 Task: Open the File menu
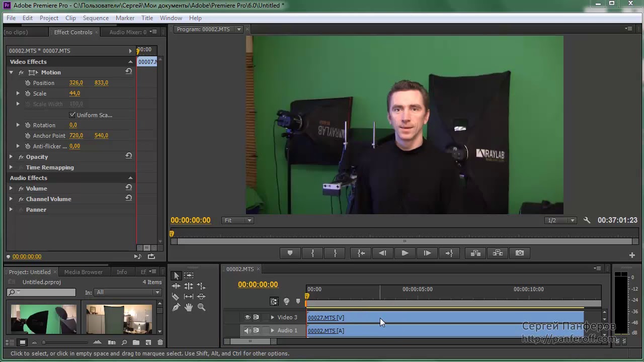[11, 18]
